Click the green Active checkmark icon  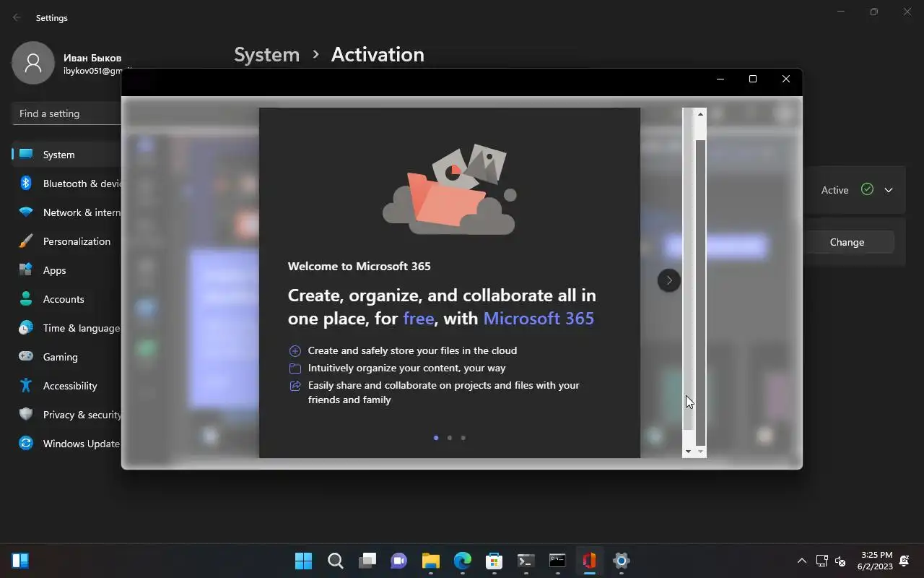[868, 189]
